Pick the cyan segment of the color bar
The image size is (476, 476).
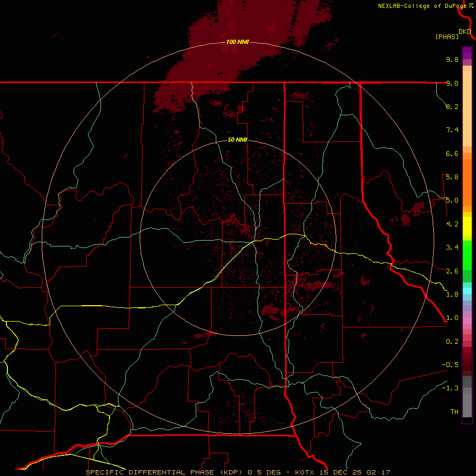pos(467,291)
